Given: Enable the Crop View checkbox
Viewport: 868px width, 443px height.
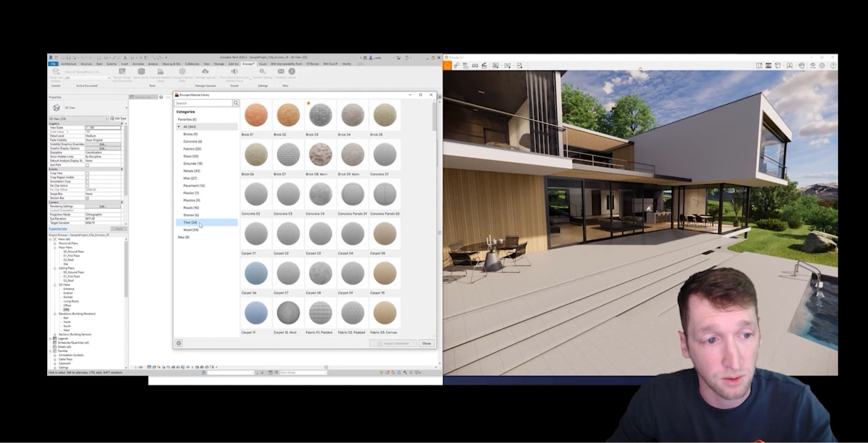Looking at the screenshot, I should tap(87, 173).
